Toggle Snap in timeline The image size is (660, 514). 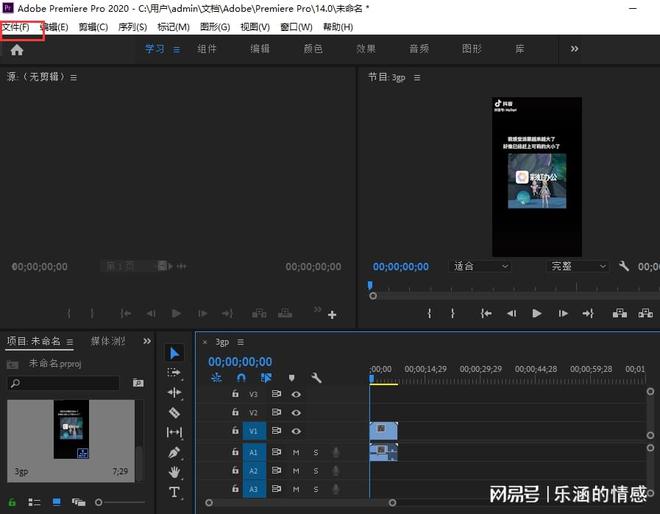[241, 378]
